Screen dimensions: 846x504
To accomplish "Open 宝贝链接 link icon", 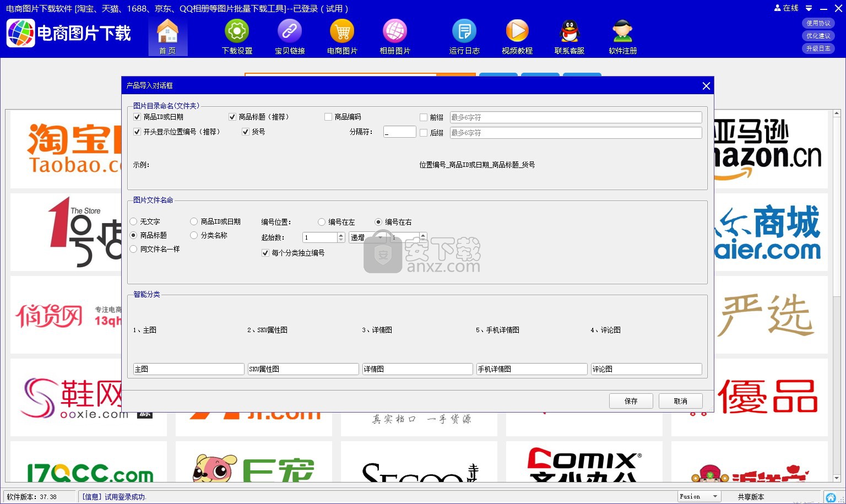I will point(290,36).
